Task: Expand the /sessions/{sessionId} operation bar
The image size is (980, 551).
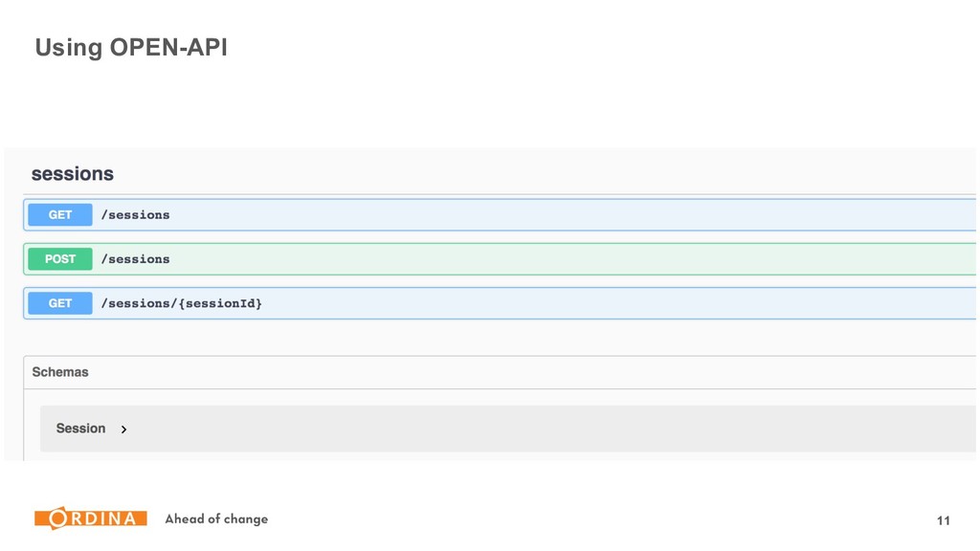Action: click(500, 303)
